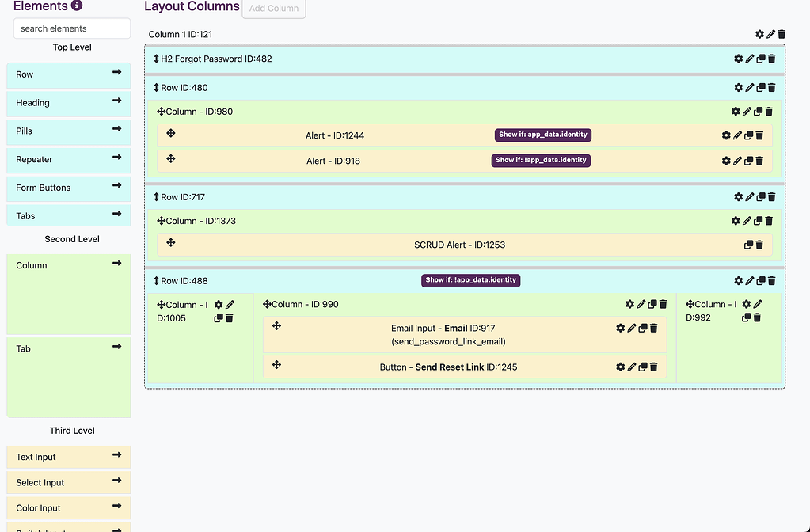Delete Row ID:717 with the trash icon
Image resolution: width=810 pixels, height=532 pixels.
pos(772,196)
